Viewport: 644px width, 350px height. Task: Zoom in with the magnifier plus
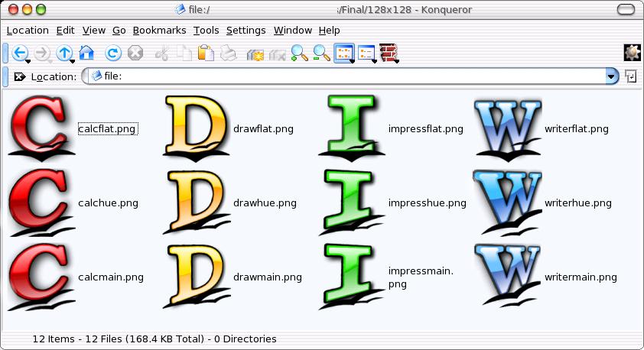click(299, 53)
